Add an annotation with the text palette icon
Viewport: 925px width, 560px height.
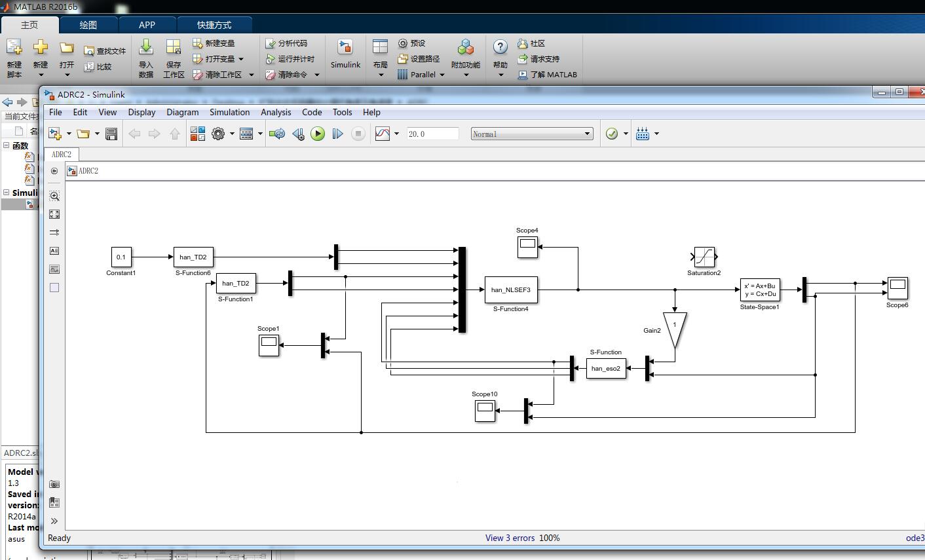54,251
